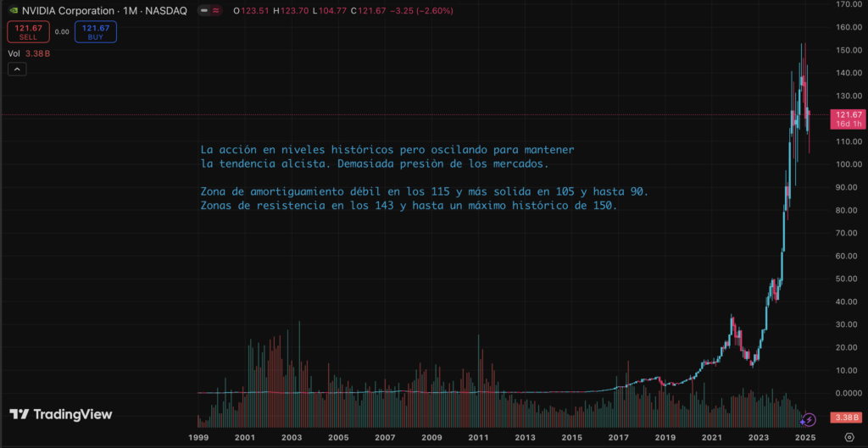868x448 pixels.
Task: Click the red SELL 121.67 button
Action: coord(28,31)
